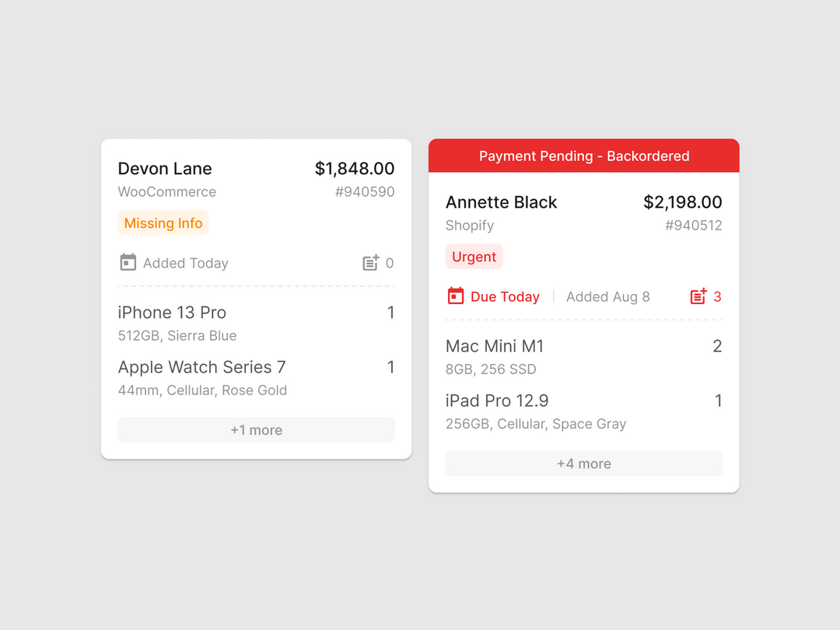This screenshot has height=630, width=840.
Task: Click the red calendar icon next to Due Today
Action: click(454, 296)
